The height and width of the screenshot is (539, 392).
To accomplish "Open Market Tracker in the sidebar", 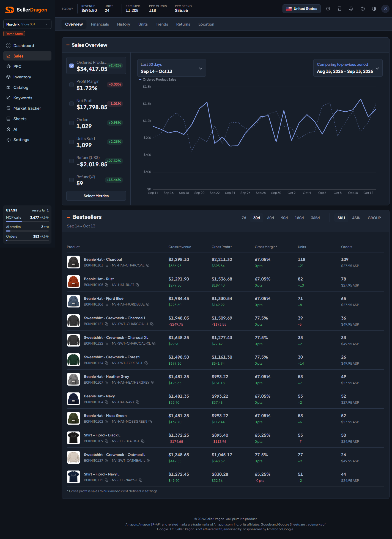I will [27, 108].
